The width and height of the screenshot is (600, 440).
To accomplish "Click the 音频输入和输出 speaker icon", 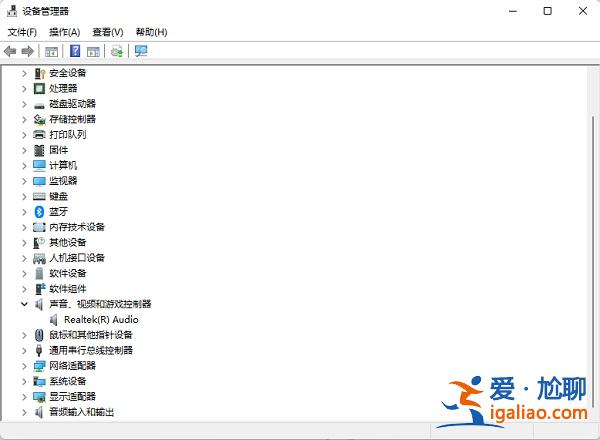I will pyautogui.click(x=39, y=412).
